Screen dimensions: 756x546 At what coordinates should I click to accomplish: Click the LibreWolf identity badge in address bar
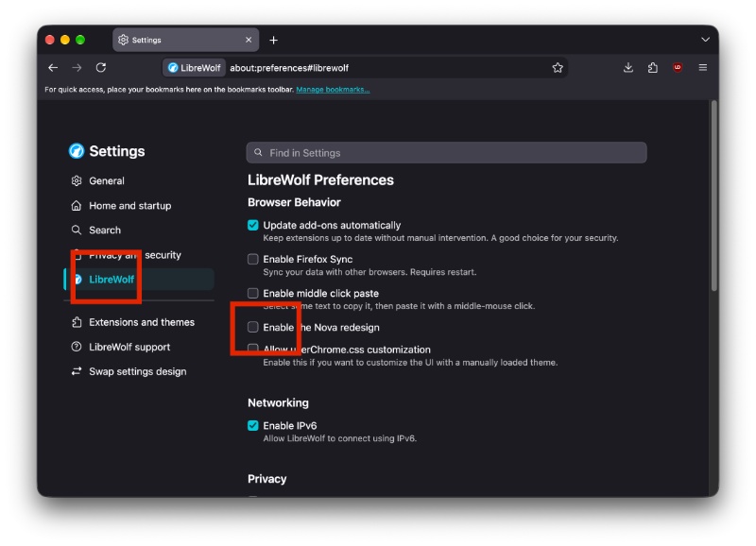pyautogui.click(x=194, y=68)
